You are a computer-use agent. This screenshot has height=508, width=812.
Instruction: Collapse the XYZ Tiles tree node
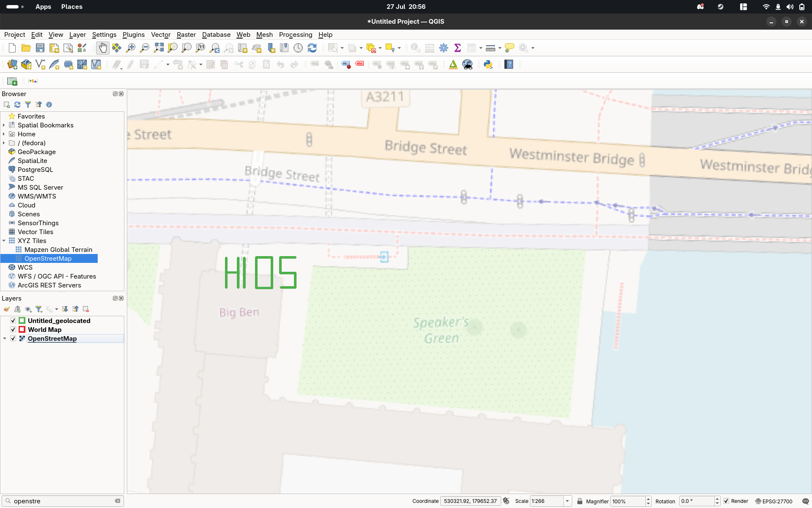tap(4, 241)
